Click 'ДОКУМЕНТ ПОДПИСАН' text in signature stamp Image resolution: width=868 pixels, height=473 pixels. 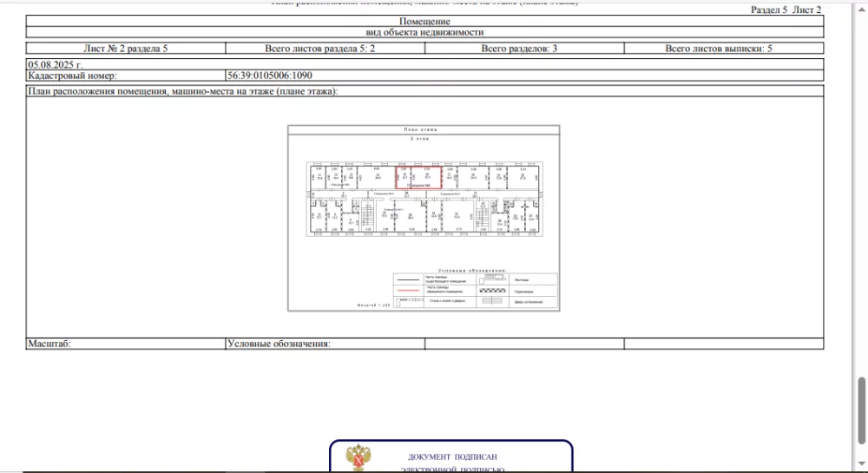(452, 457)
